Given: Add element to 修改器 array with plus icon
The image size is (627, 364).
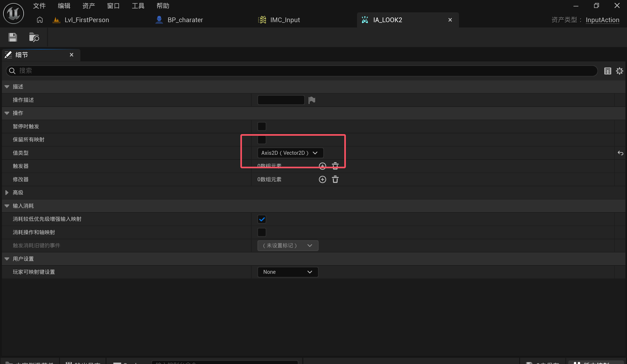Looking at the screenshot, I should click(322, 179).
